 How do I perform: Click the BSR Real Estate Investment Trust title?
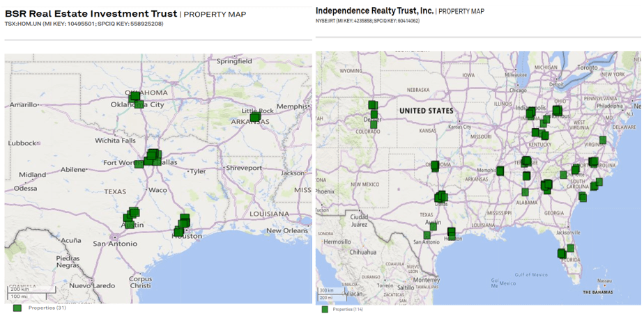click(x=91, y=14)
